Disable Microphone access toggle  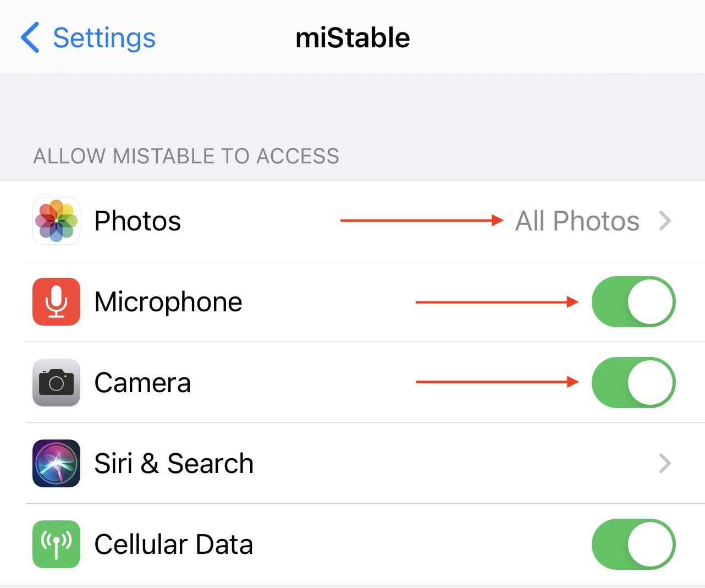[633, 301]
